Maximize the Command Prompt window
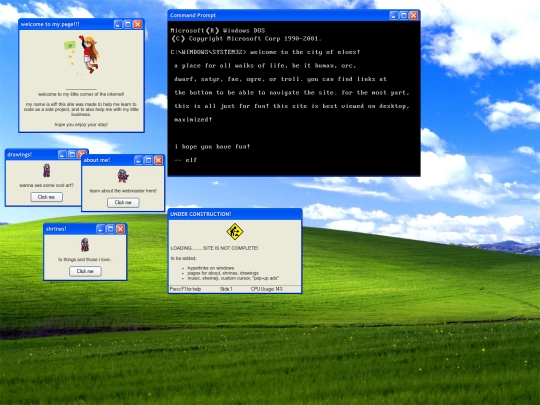Screen dimensions: 540x405 pos(404,15)
